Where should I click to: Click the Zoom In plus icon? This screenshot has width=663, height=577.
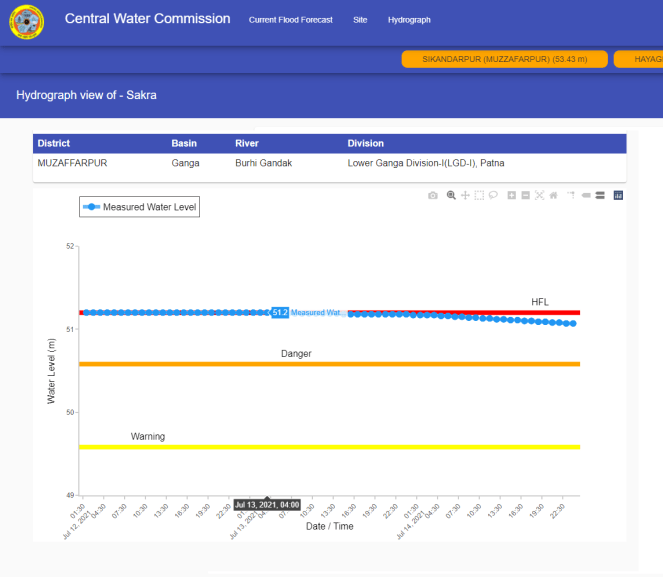tap(512, 196)
